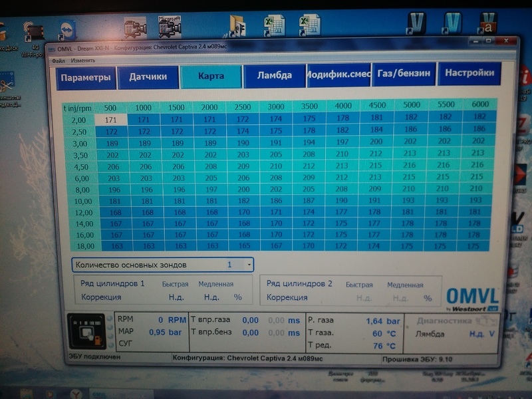Open the media player icon in the taskbar
The image size is (532, 399).
(x=50, y=394)
